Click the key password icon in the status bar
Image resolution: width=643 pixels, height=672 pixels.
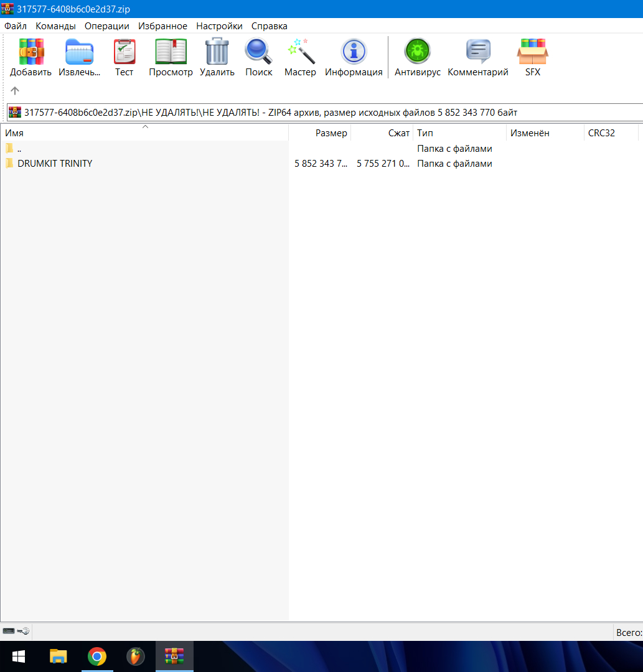pos(23,631)
